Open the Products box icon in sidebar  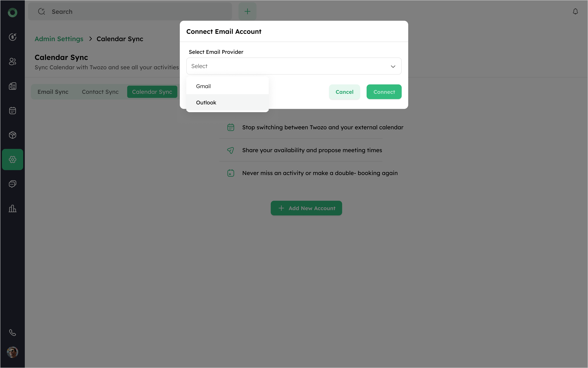point(12,135)
